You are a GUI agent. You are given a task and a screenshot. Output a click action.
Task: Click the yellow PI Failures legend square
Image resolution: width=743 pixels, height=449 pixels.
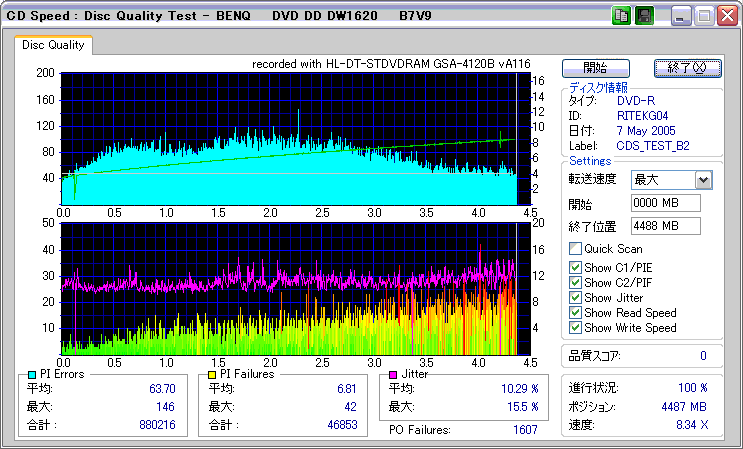click(x=212, y=374)
